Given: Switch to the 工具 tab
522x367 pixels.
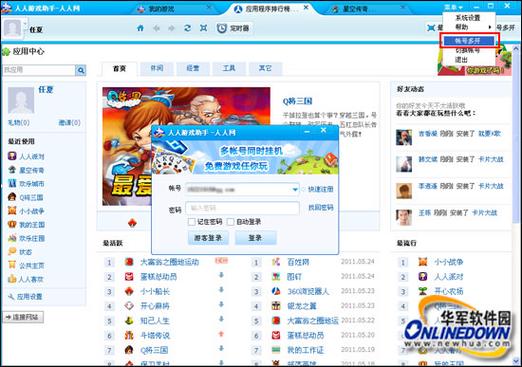Looking at the screenshot, I should click(229, 68).
